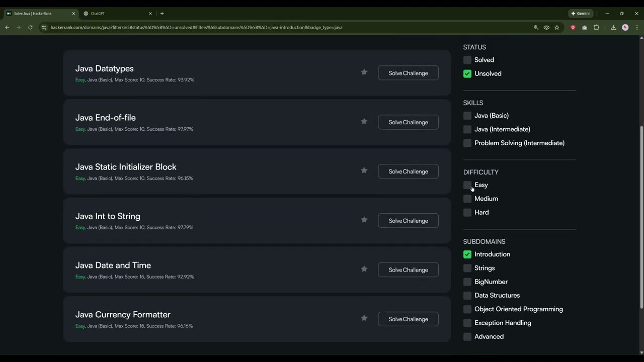The image size is (644, 362).
Task: Open the Java End-of-file title
Action: (x=106, y=118)
